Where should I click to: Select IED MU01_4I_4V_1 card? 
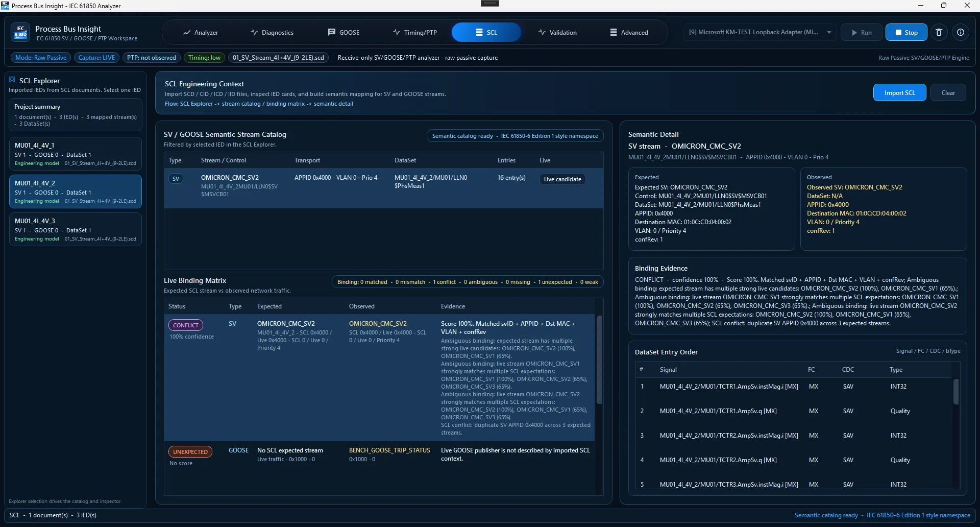76,154
